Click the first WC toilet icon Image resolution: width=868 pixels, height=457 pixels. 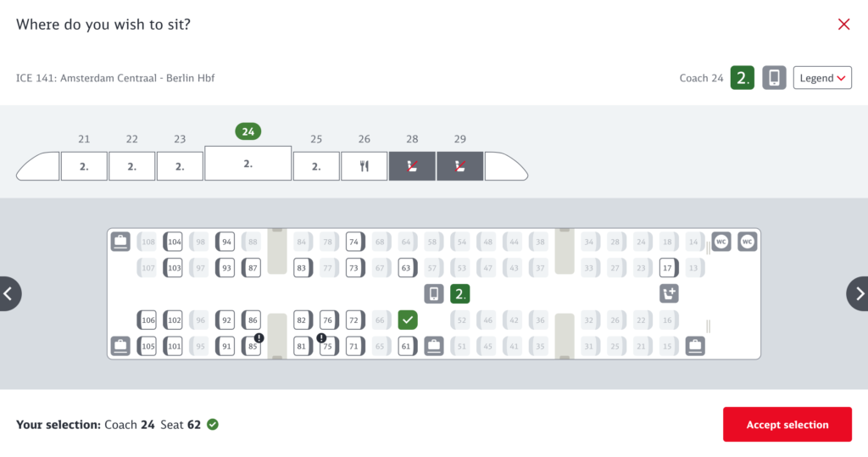721,242
